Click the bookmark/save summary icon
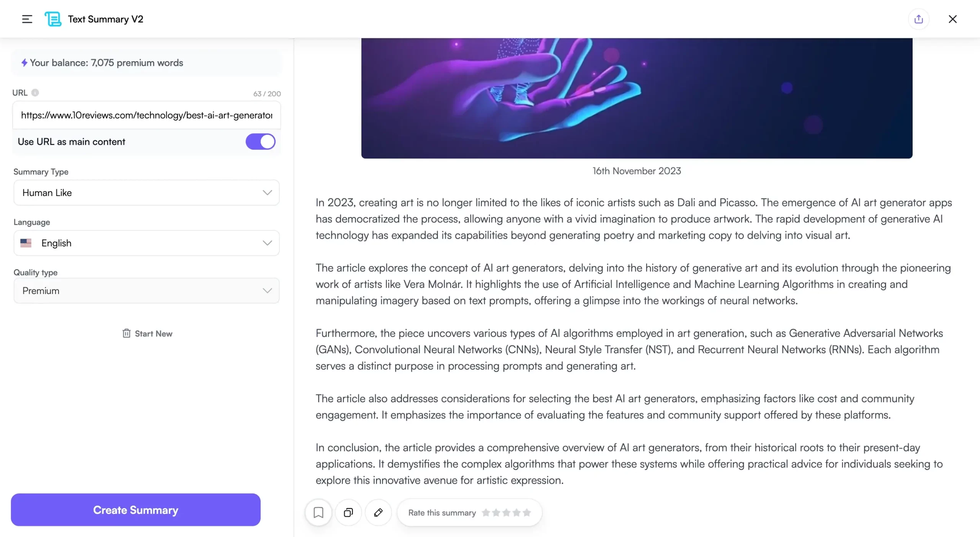Image resolution: width=980 pixels, height=537 pixels. 319,513
